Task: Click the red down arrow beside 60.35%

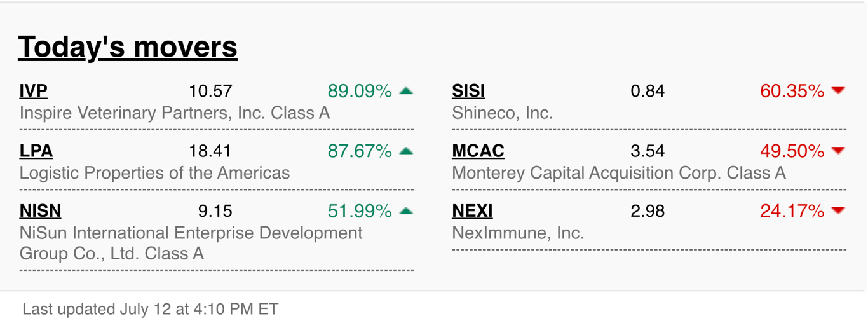Action: pos(838,91)
